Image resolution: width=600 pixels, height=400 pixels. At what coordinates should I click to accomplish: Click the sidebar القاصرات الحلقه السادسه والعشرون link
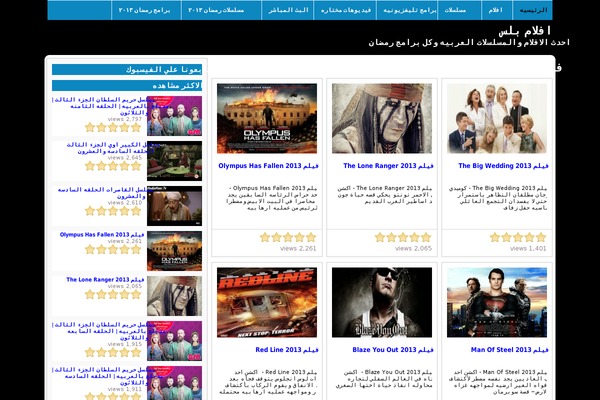pyautogui.click(x=102, y=193)
